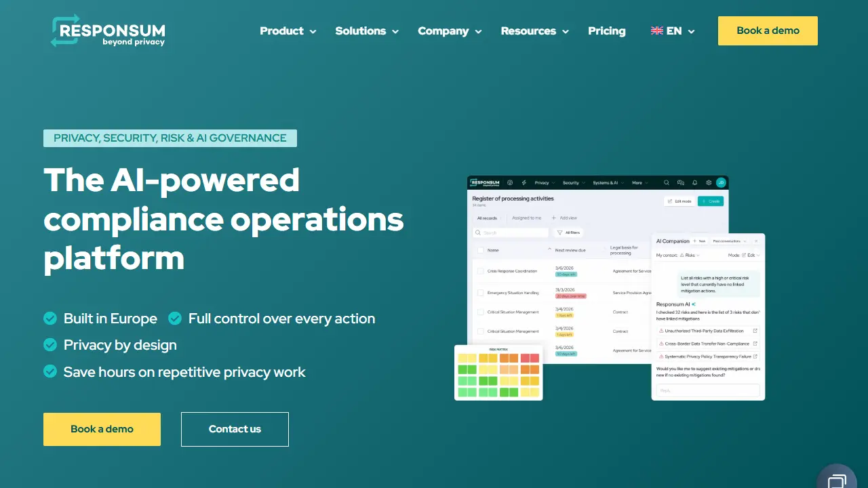Click the 31/3/2026 review date
This screenshot has width=868, height=488.
565,289
